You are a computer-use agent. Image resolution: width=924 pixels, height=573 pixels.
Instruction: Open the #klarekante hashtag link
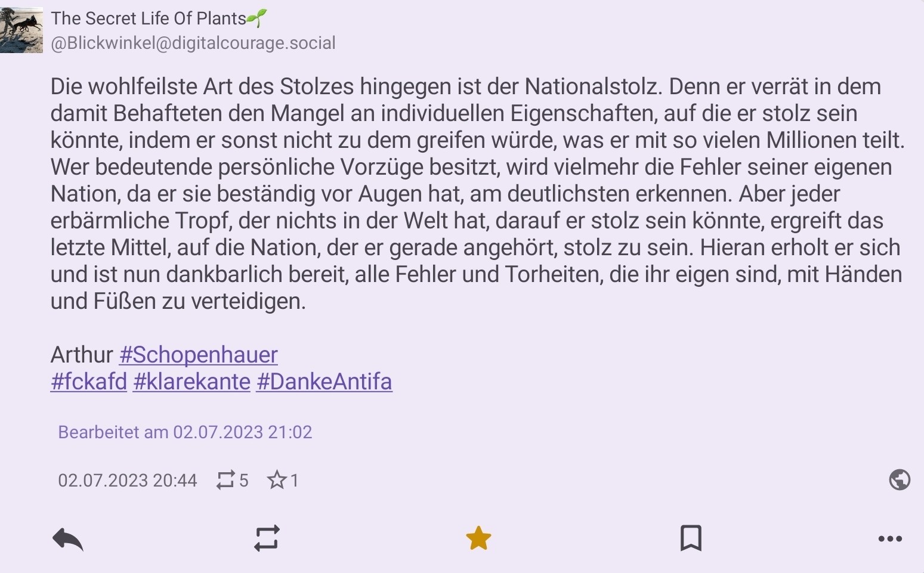191,382
